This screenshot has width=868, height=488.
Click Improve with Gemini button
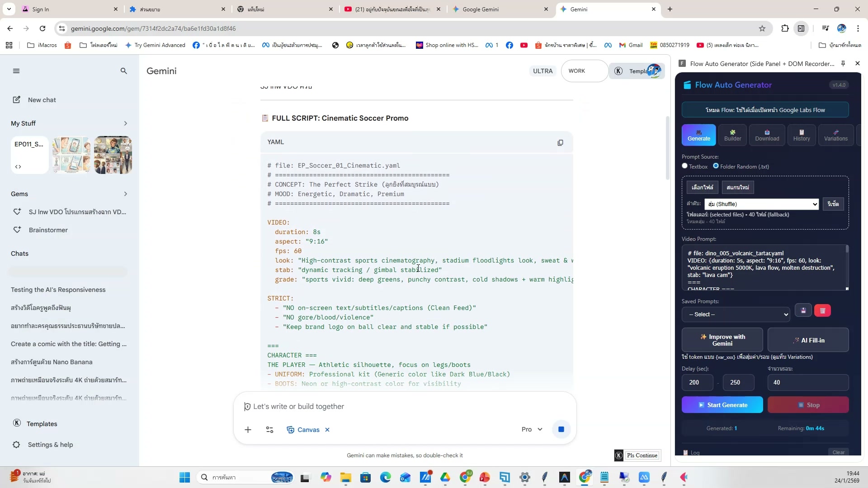(x=722, y=340)
